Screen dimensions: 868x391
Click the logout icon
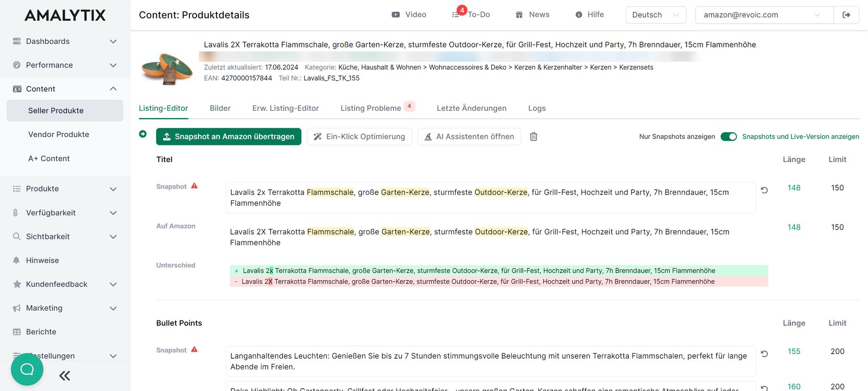[x=846, y=15]
